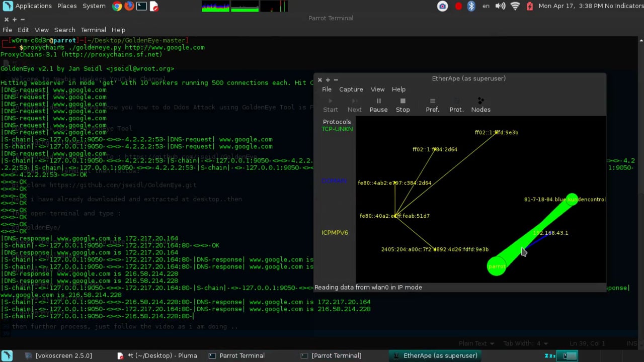The height and width of the screenshot is (362, 644).
Task: Click the Zzz sleep indicator in bottom panel
Action: pos(550,355)
